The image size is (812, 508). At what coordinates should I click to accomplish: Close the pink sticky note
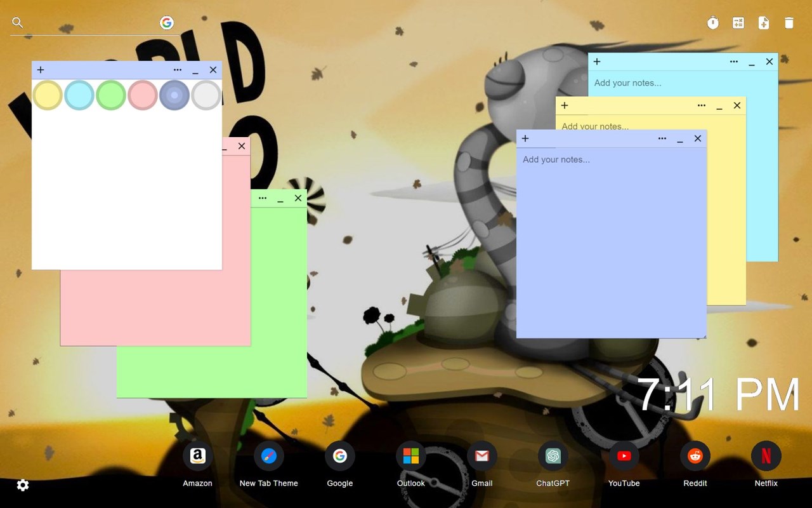tap(242, 146)
